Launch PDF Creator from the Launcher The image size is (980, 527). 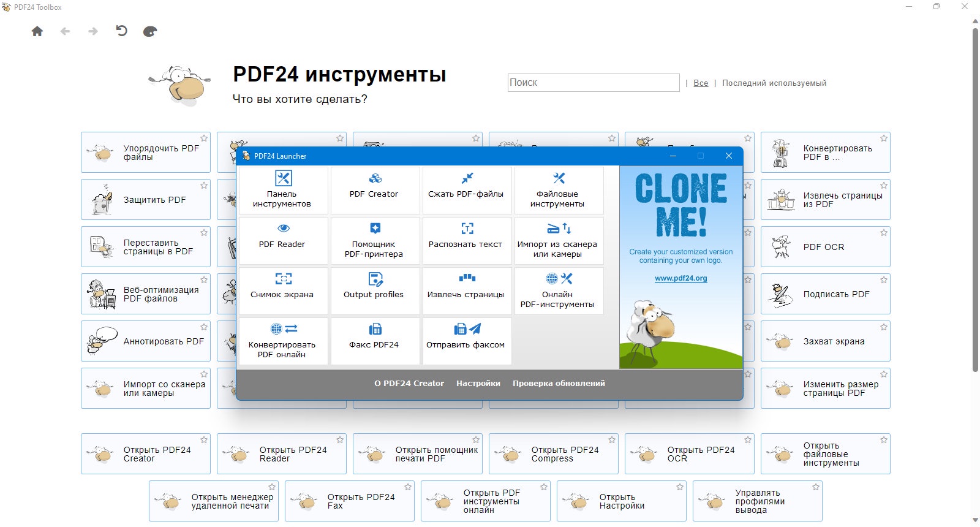click(375, 191)
